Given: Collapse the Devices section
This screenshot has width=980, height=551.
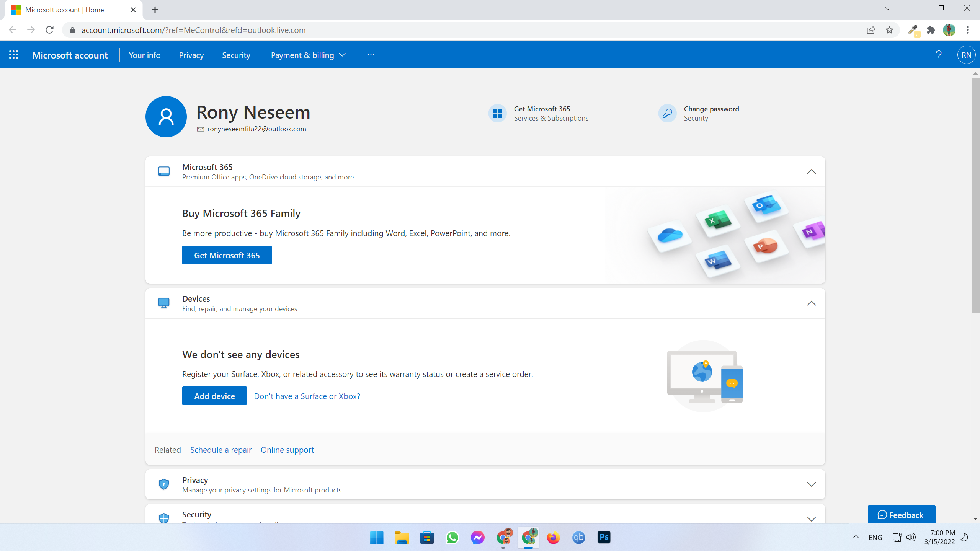Looking at the screenshot, I should coord(812,303).
